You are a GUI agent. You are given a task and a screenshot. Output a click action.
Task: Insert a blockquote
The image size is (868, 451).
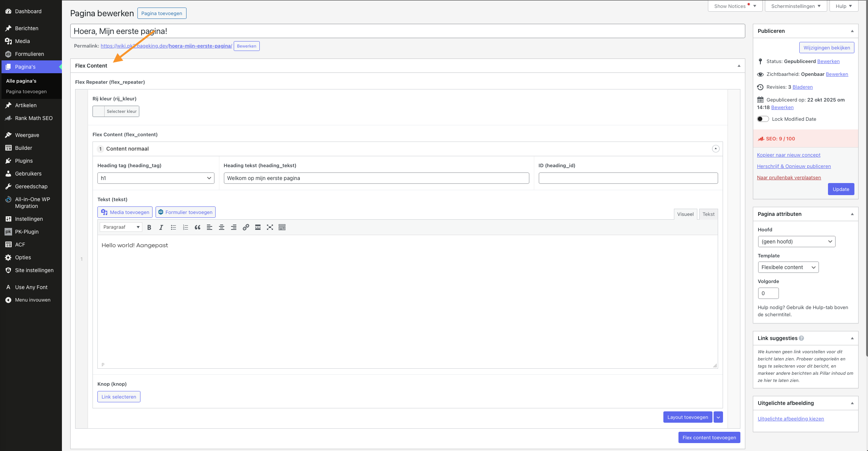point(197,227)
